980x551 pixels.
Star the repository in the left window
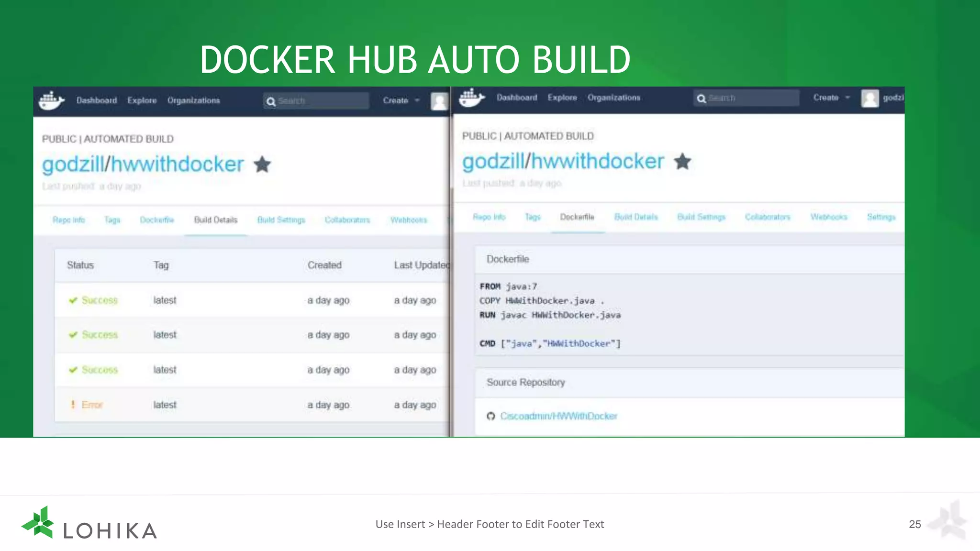point(262,165)
